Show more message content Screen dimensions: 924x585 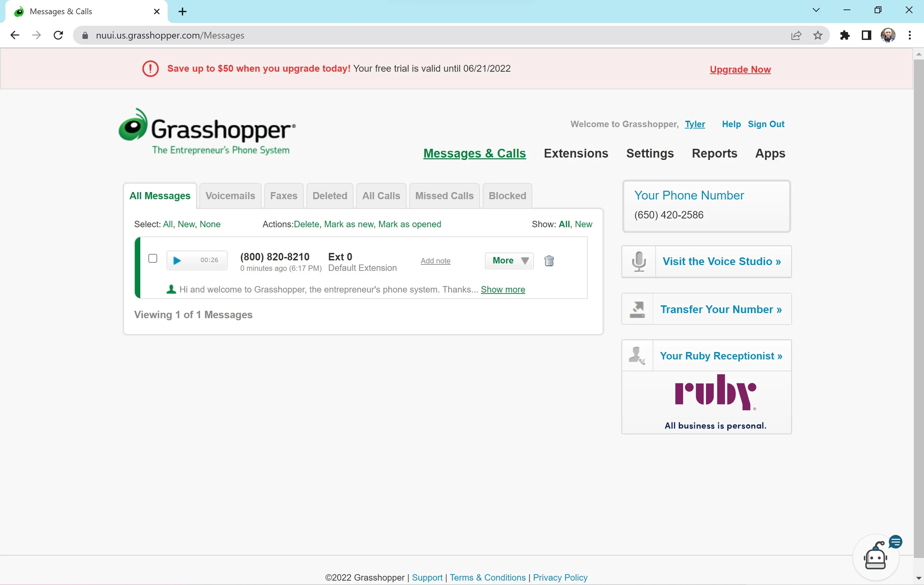[x=503, y=289]
